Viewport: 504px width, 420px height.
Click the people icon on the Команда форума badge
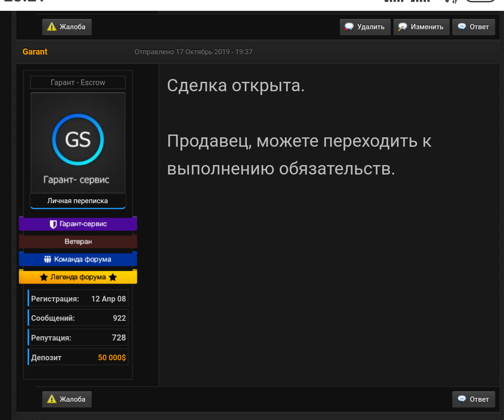click(47, 259)
